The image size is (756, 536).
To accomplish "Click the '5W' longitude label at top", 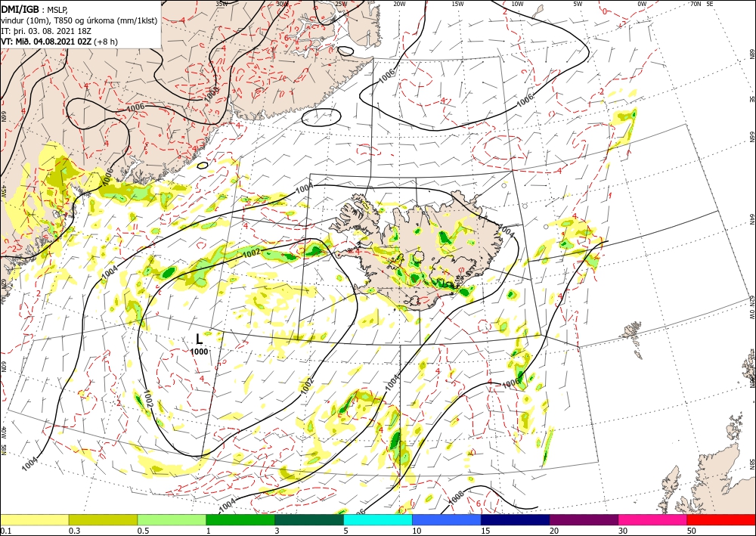I will click(x=578, y=4).
